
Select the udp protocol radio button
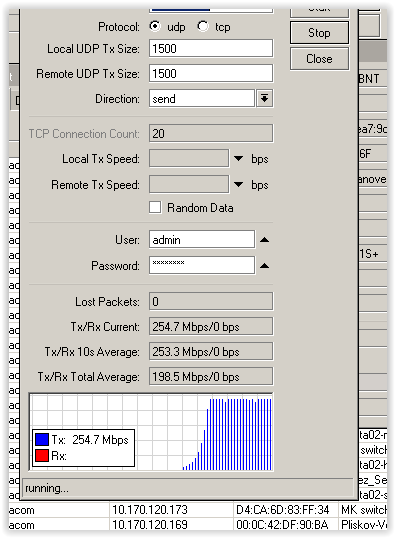click(155, 26)
